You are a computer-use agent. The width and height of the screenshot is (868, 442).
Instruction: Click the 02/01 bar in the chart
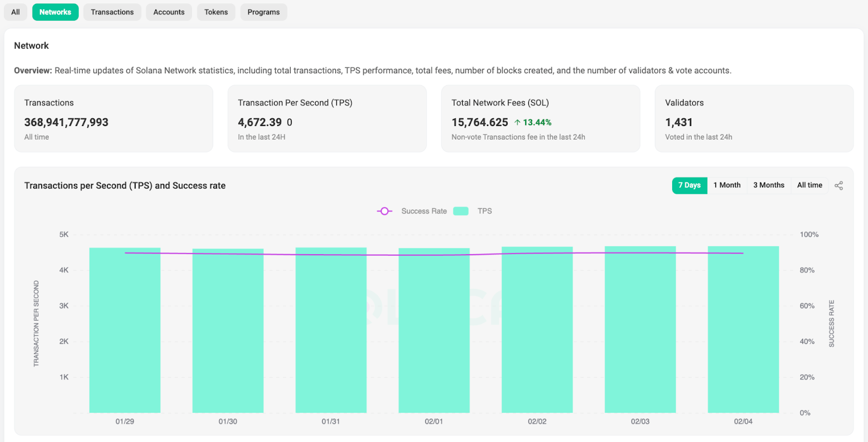pos(434,331)
